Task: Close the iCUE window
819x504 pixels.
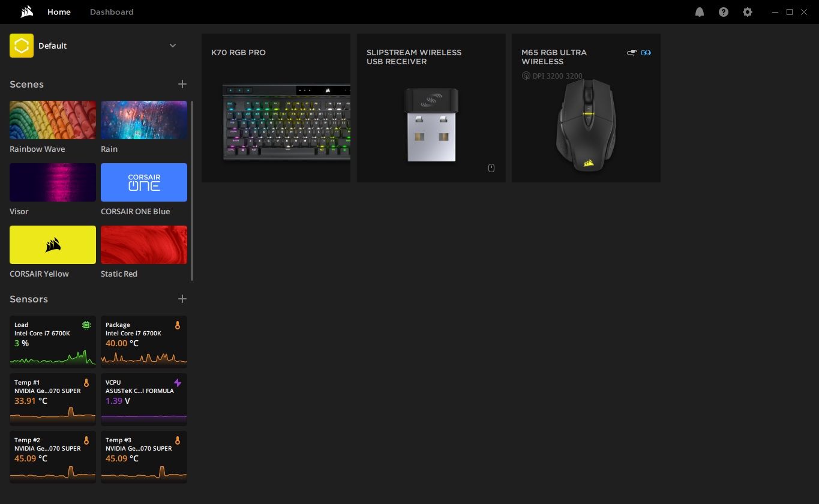Action: [804, 12]
